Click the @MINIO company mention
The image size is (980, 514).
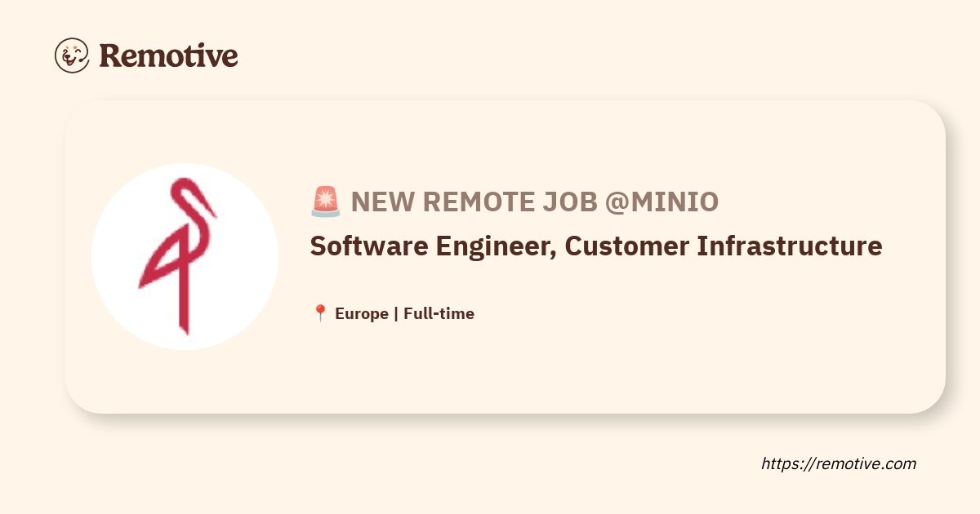tap(661, 201)
